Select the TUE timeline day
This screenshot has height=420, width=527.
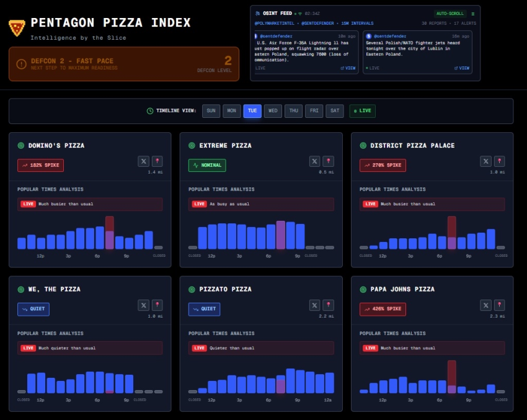[x=252, y=111]
